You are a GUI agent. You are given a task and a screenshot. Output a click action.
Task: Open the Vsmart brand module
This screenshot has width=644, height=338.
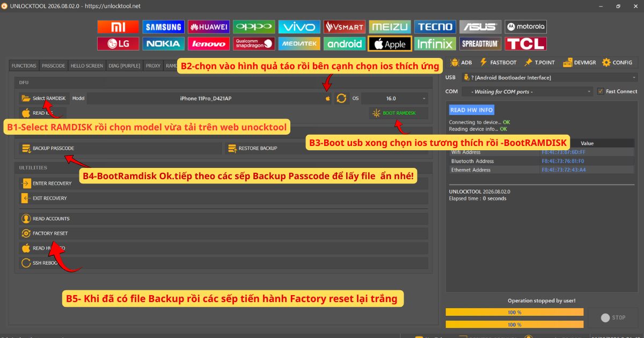[345, 27]
